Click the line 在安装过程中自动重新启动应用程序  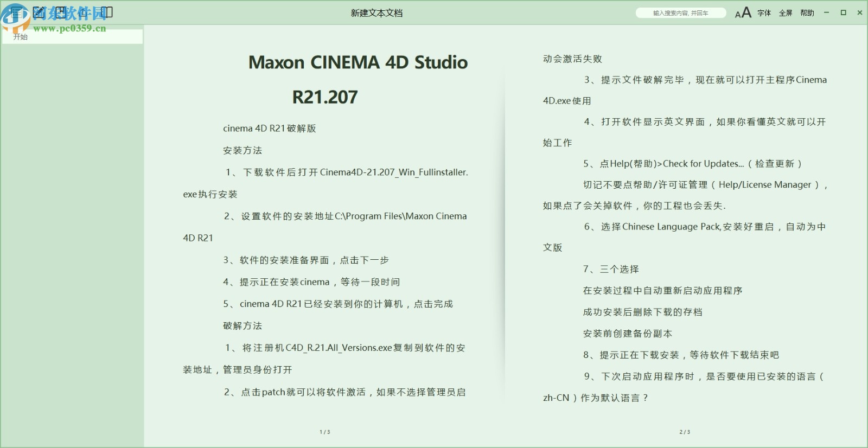click(x=662, y=291)
